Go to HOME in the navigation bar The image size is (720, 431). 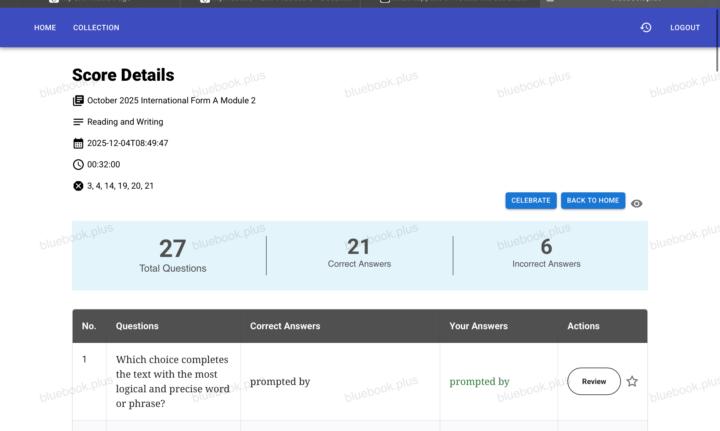point(45,28)
